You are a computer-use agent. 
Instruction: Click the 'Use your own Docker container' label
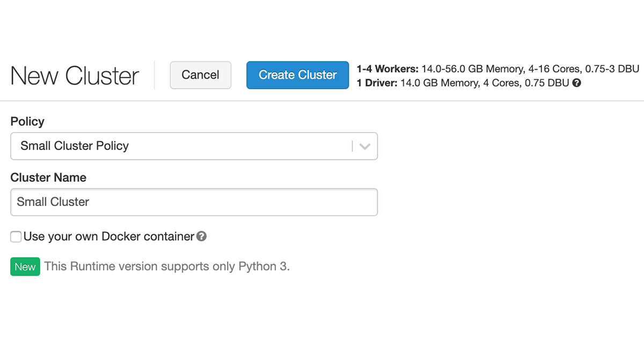(x=108, y=237)
